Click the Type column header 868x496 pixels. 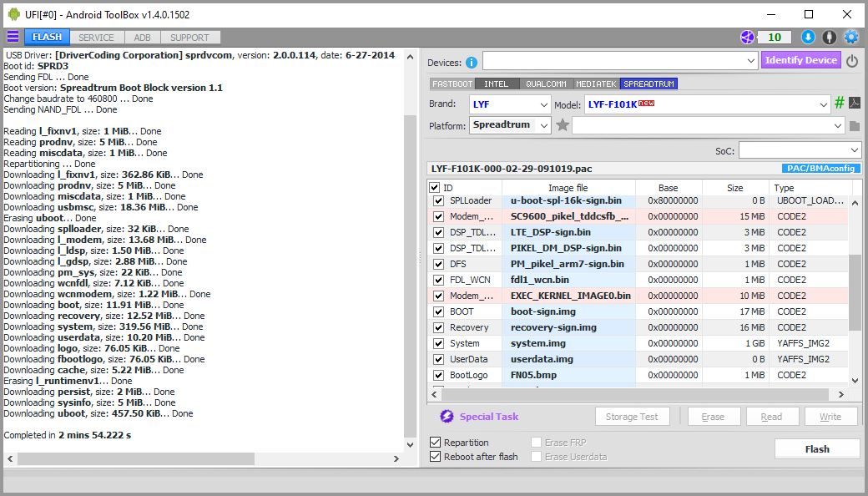click(810, 188)
